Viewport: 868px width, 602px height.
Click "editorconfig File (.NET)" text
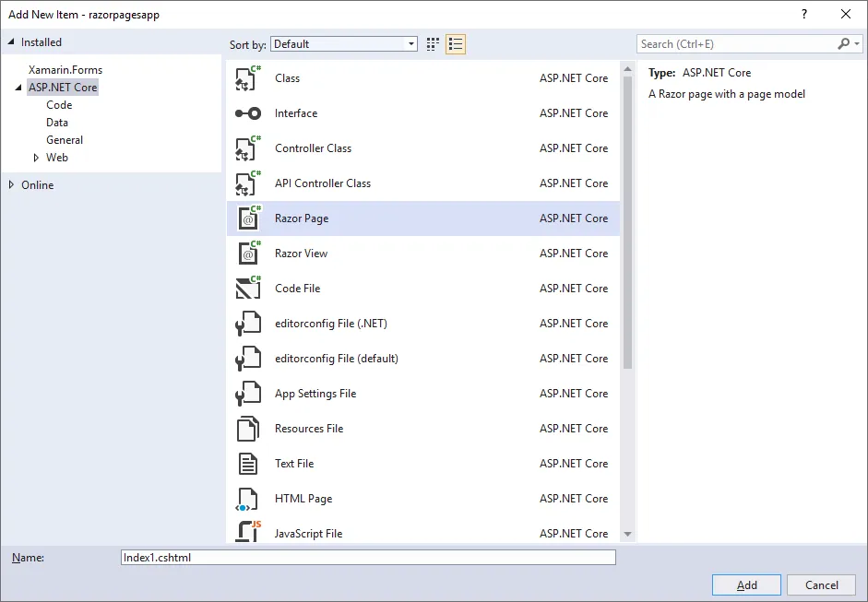[331, 324]
